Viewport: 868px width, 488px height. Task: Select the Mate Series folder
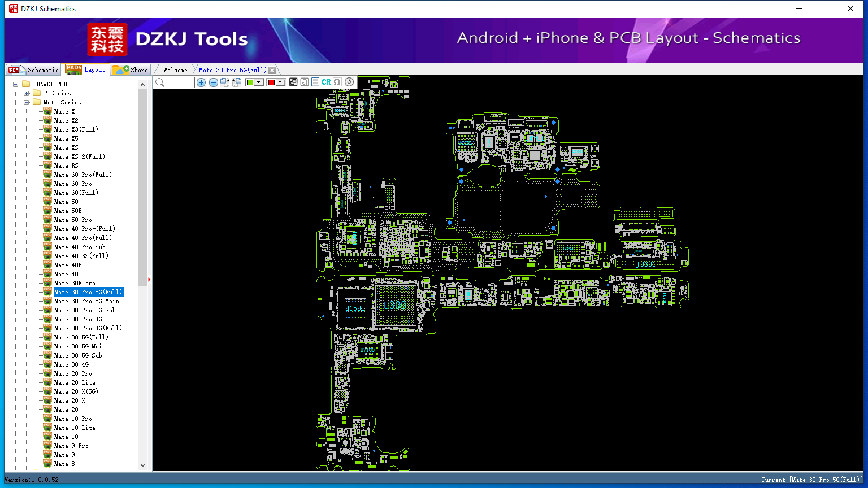click(62, 102)
